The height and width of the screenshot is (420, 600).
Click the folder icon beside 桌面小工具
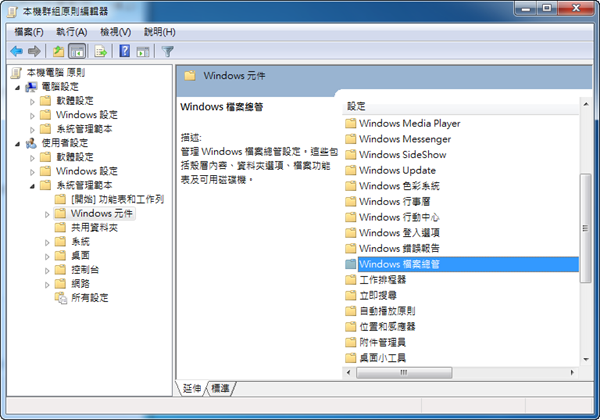351,358
